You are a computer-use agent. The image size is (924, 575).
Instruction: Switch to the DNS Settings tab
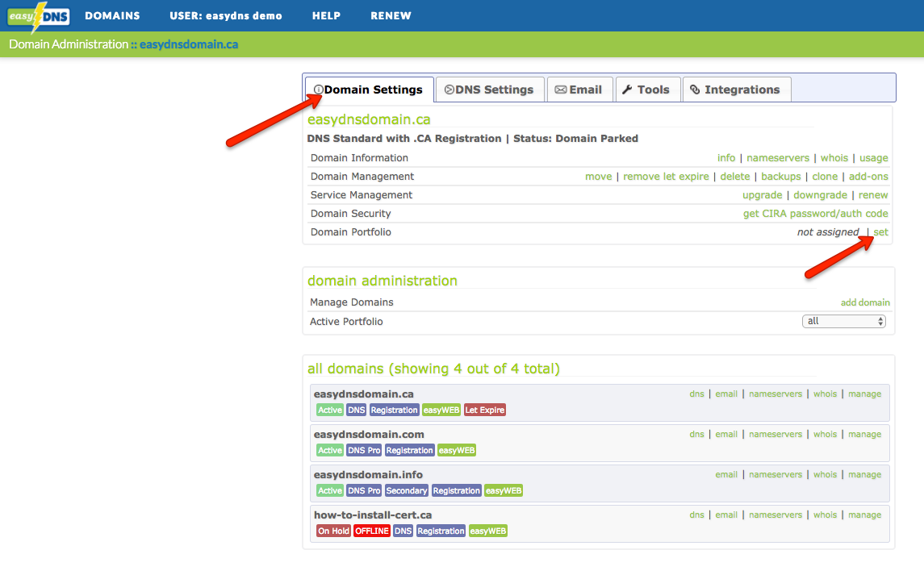[x=490, y=90]
